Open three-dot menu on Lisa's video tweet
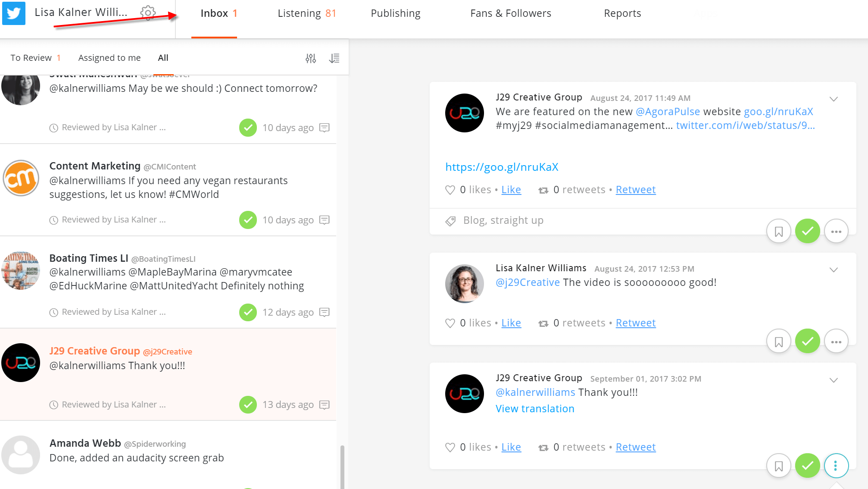868x489 pixels. [x=837, y=342]
